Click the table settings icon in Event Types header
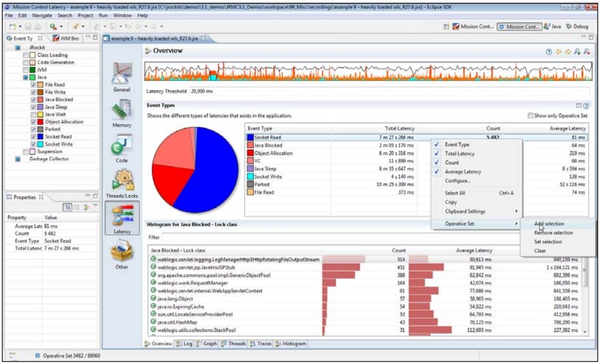Screen dimensions: 600x364 pyautogui.click(x=579, y=106)
